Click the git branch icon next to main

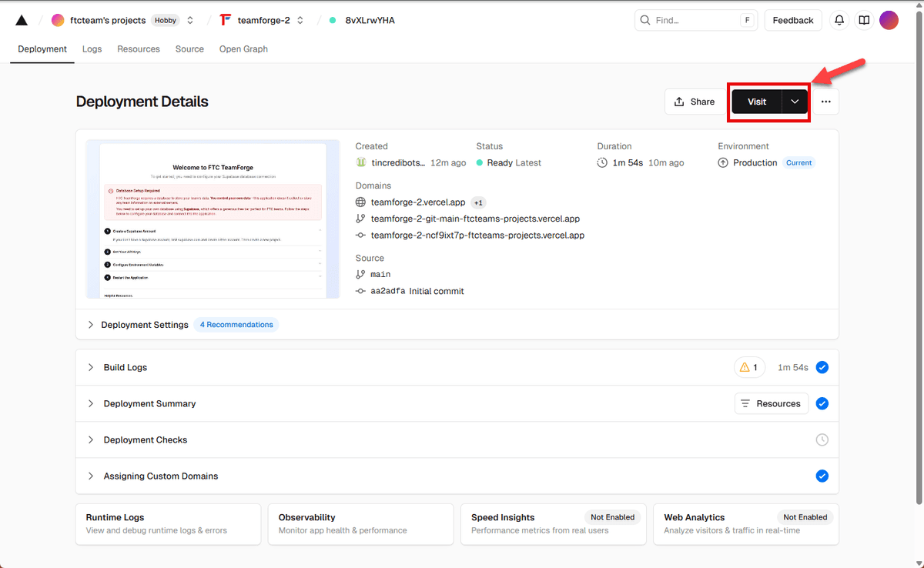click(360, 274)
